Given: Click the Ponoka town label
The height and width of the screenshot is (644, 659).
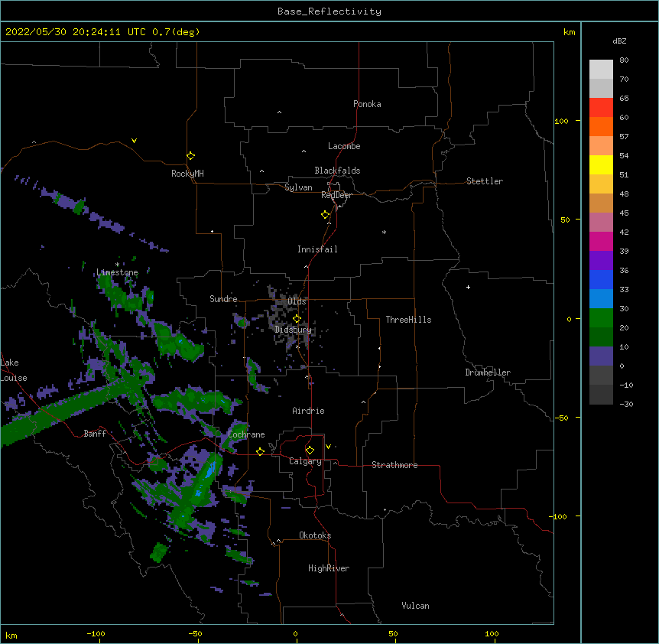Looking at the screenshot, I should 367,104.
